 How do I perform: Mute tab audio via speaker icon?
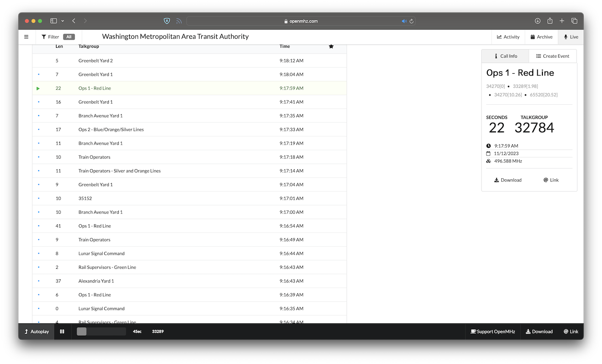404,21
